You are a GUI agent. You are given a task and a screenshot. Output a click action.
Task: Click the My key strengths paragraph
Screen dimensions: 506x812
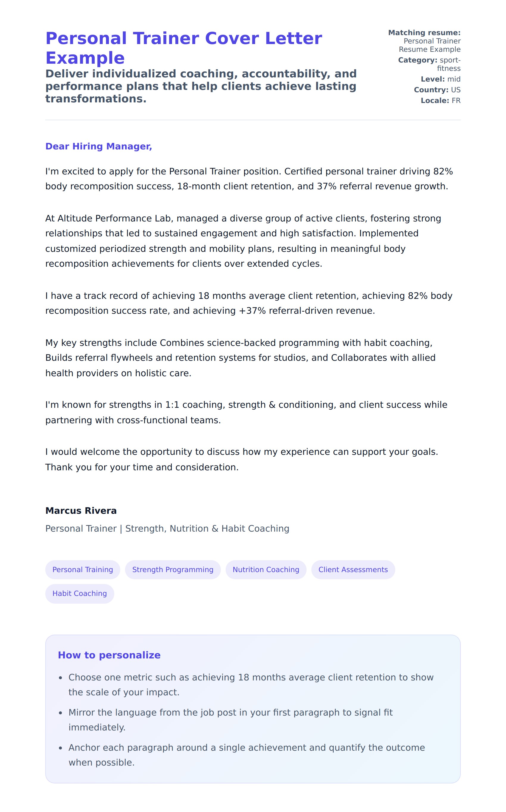coord(240,358)
